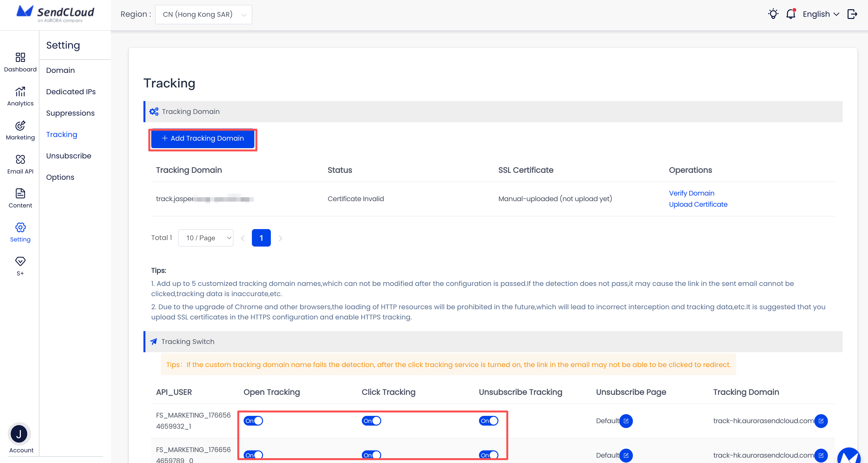868x463 pixels.
Task: Toggle the light bulb theme icon
Action: click(x=773, y=14)
